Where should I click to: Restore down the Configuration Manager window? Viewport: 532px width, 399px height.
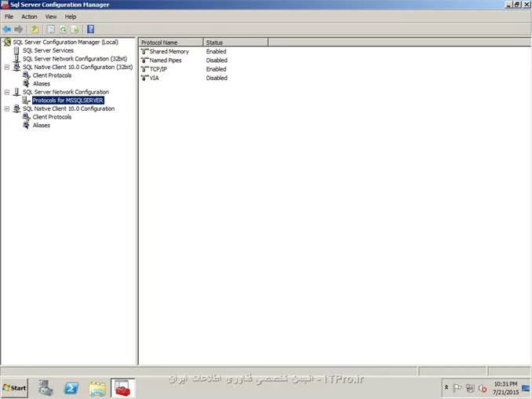(517, 5)
